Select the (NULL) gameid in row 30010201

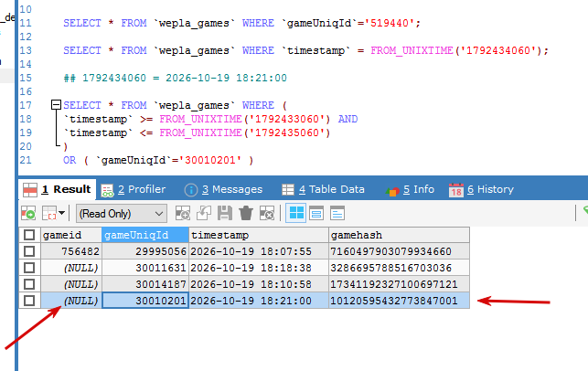click(71, 301)
